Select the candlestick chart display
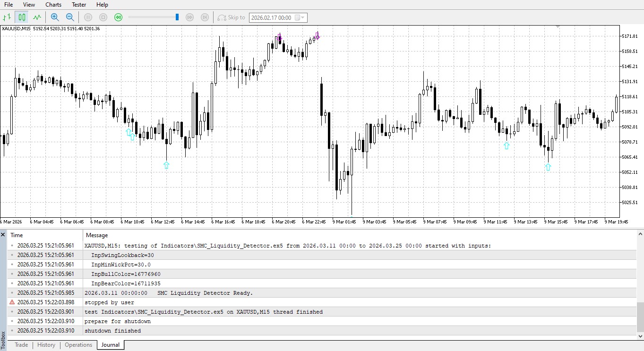644x351 pixels. [x=22, y=17]
